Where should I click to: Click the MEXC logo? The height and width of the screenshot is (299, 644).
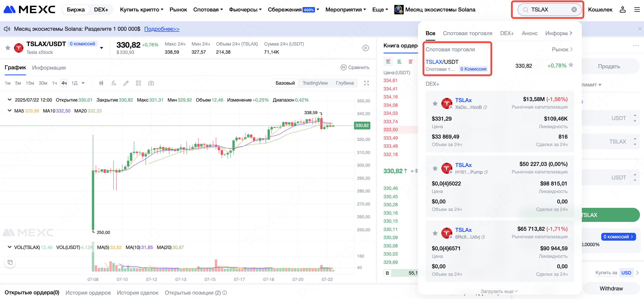point(29,10)
